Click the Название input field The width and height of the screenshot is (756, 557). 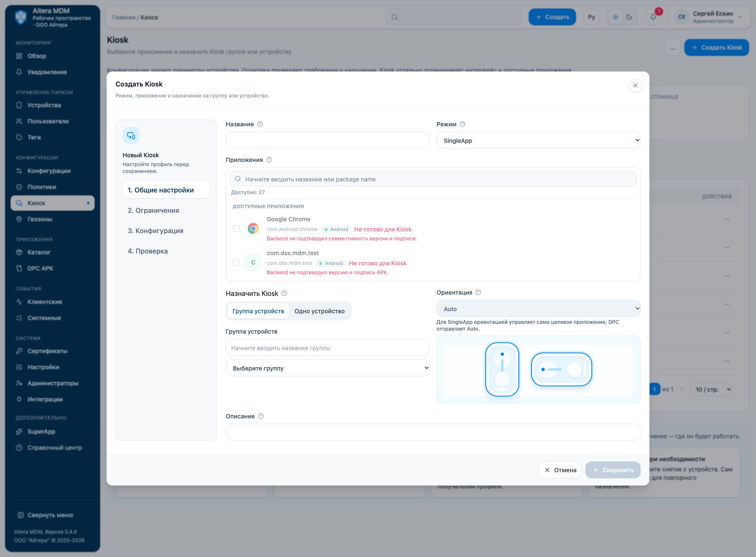click(328, 140)
